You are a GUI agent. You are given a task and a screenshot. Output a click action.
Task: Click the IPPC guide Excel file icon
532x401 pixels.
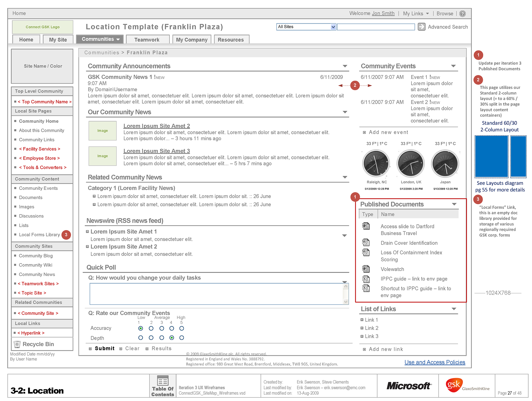pyautogui.click(x=366, y=279)
